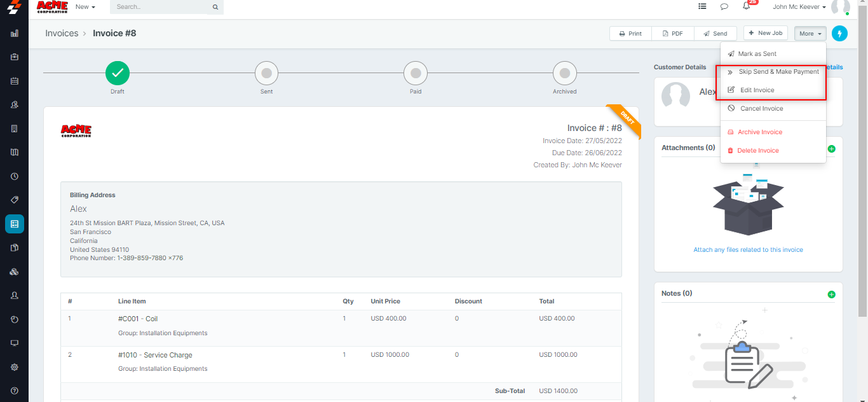Click the ACME logo on the invoice

pyautogui.click(x=76, y=130)
